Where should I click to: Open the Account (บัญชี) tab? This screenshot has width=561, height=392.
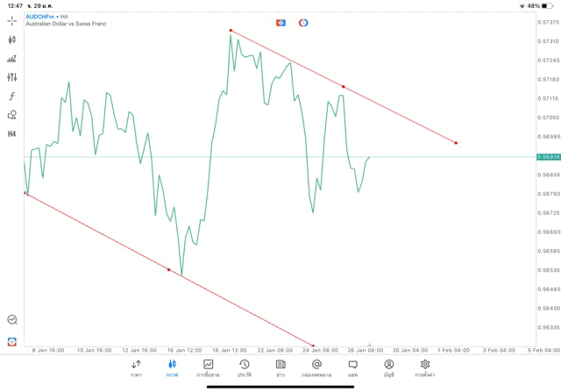[388, 367]
